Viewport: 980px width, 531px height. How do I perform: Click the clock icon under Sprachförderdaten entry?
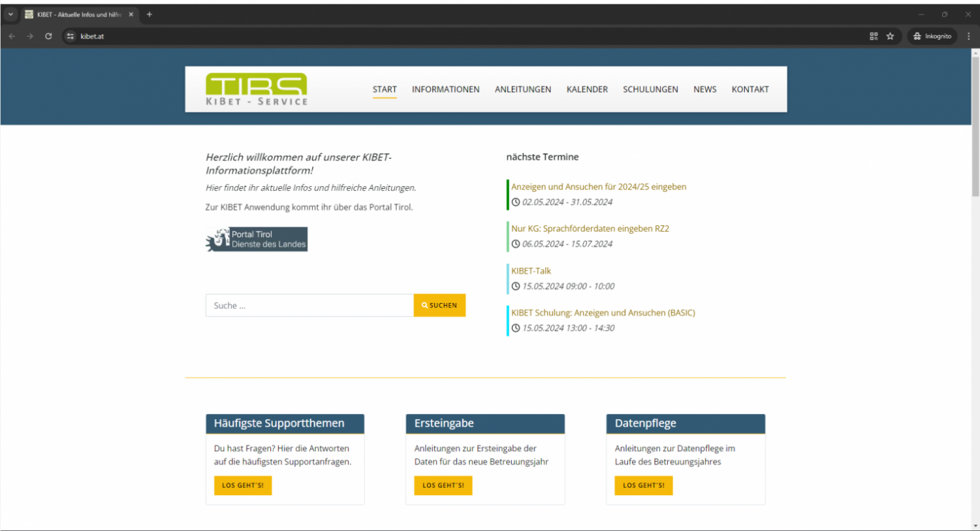(515, 244)
